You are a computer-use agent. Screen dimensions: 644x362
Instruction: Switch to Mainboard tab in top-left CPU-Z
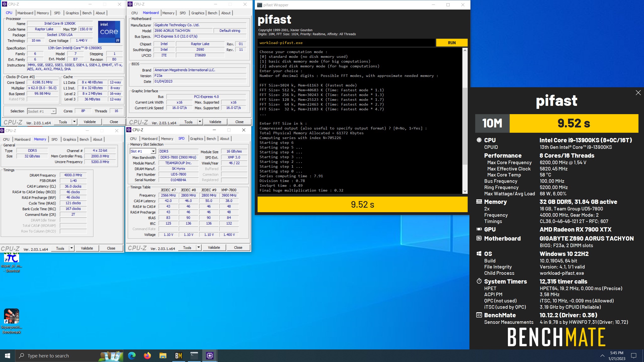[25, 13]
